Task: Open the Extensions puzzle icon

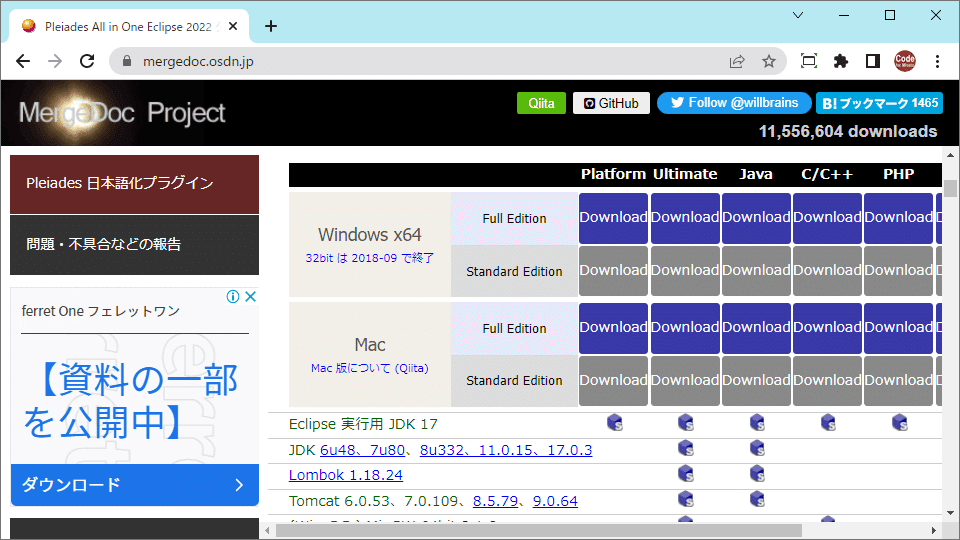Action: [841, 61]
